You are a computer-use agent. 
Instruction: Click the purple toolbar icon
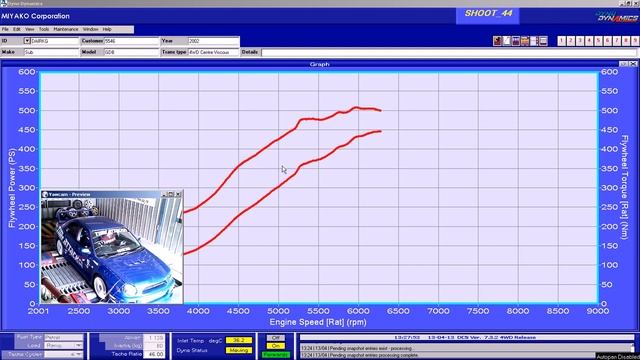click(516, 41)
